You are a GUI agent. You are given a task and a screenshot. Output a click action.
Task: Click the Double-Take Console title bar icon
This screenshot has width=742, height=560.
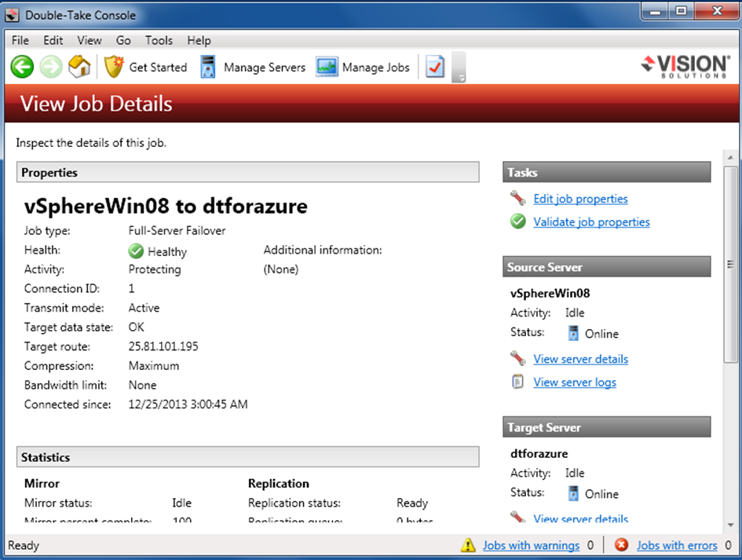click(x=12, y=15)
